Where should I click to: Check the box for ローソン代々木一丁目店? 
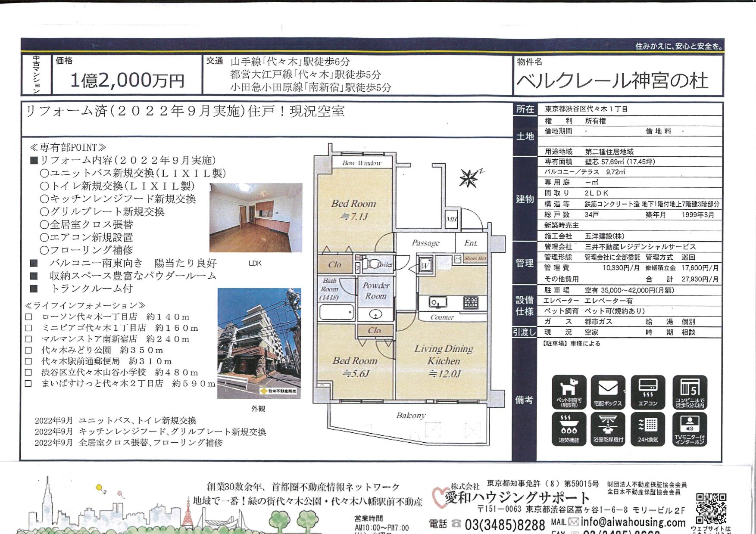[28, 317]
